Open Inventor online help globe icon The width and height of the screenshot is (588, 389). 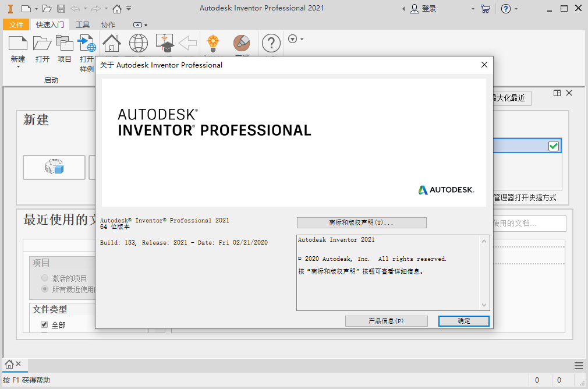(x=138, y=43)
